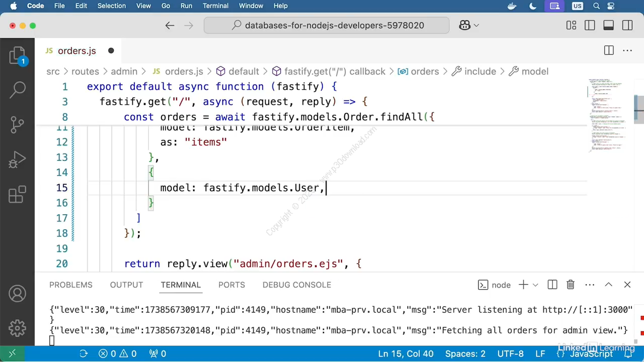Open the Go menu
This screenshot has height=362, width=644.
[x=166, y=6]
